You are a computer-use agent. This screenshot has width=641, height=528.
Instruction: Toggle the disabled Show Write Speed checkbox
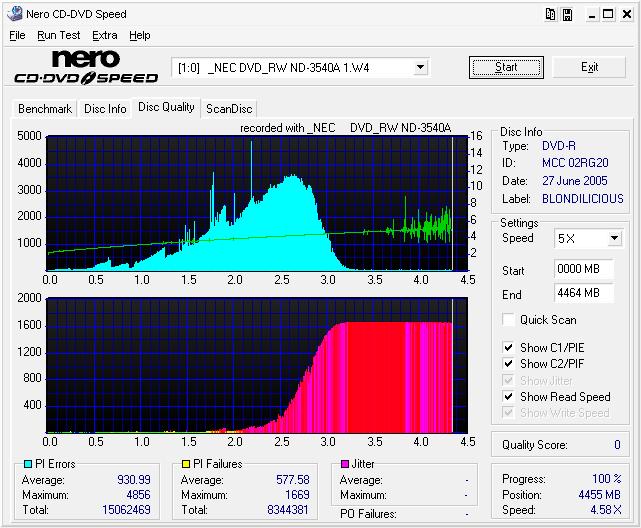(508, 412)
